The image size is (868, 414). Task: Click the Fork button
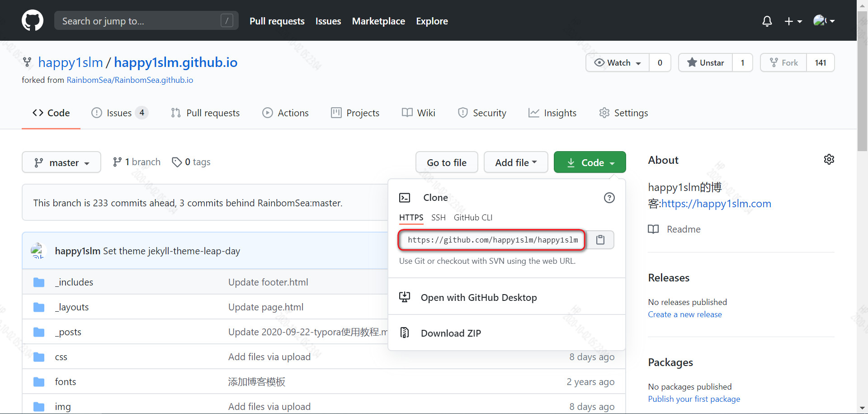783,62
